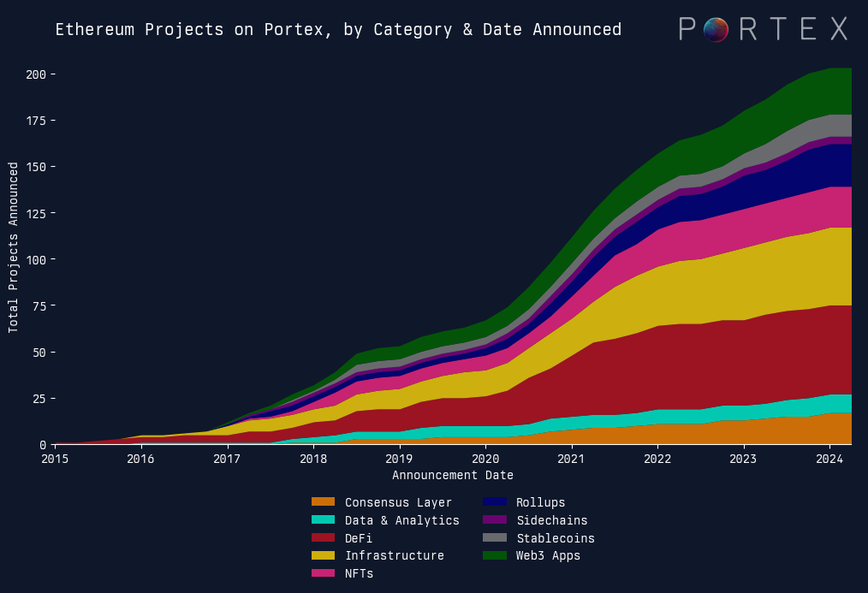This screenshot has height=593, width=868.
Task: Click the 2022 x-axis tick label
Action: click(x=657, y=459)
